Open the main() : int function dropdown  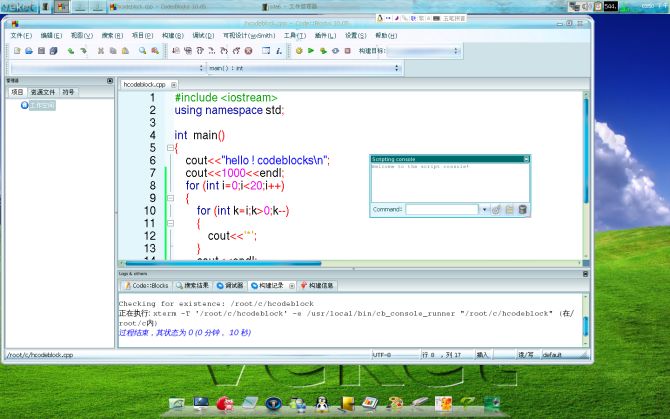coord(304,68)
